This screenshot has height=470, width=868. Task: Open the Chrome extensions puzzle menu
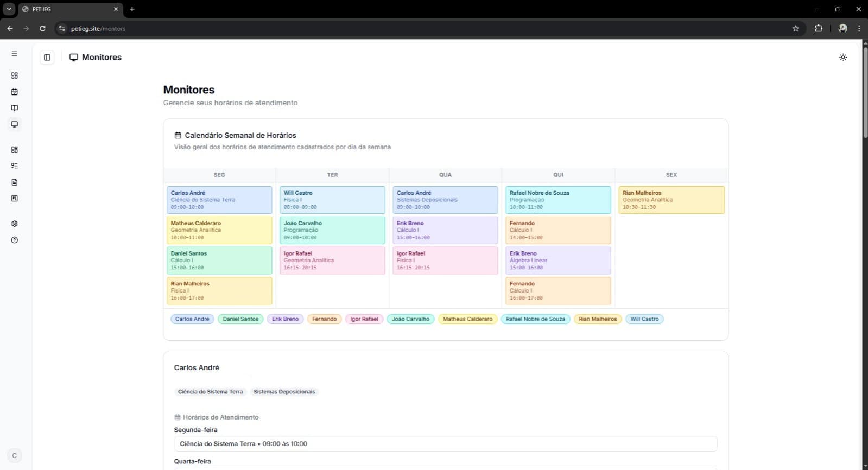(819, 28)
